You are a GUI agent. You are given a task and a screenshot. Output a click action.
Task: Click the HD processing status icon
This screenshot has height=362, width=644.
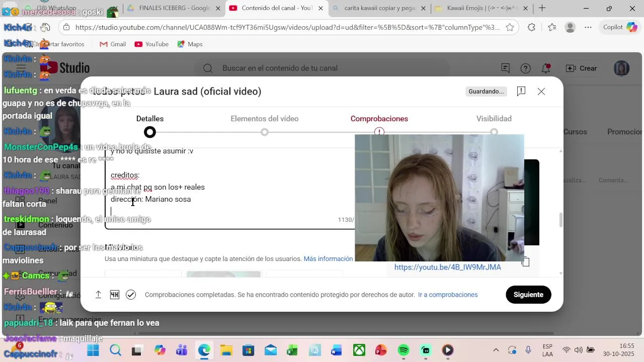tap(115, 295)
